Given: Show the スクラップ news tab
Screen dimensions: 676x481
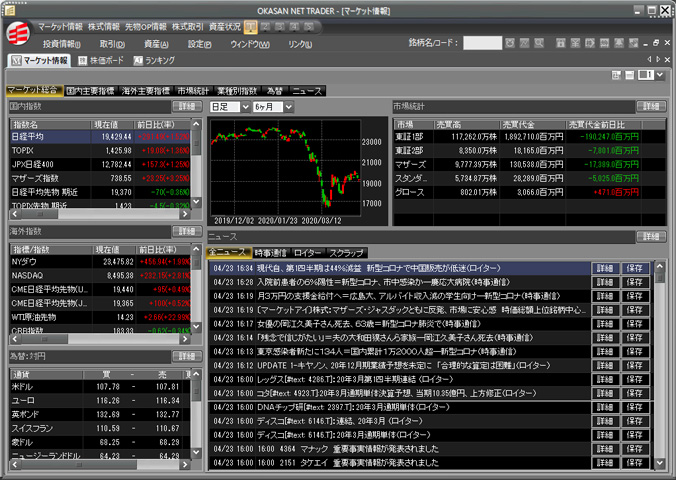Looking at the screenshot, I should click(346, 253).
